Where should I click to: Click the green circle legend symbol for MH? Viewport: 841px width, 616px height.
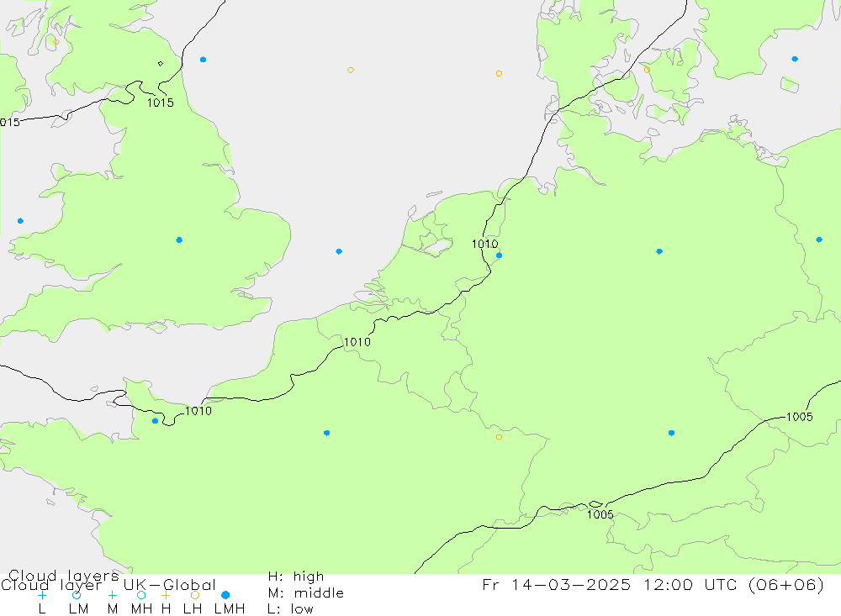click(141, 595)
